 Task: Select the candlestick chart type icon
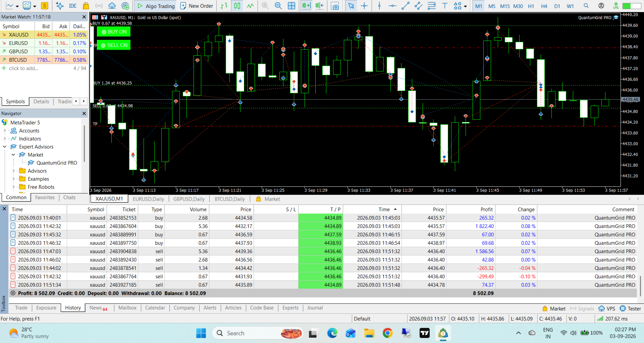tap(237, 6)
